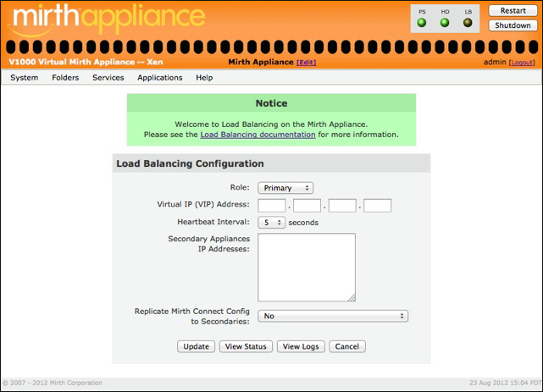Restart the appliance
This screenshot has width=543, height=392.
coord(513,11)
